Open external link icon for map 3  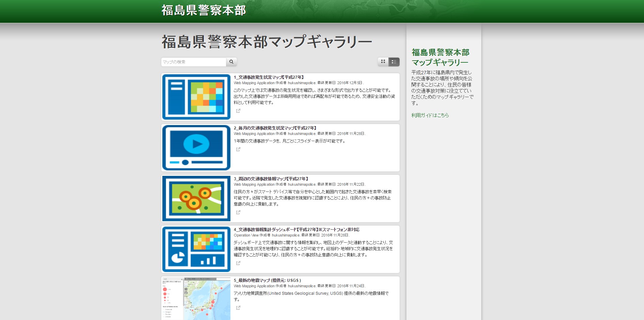tap(238, 212)
